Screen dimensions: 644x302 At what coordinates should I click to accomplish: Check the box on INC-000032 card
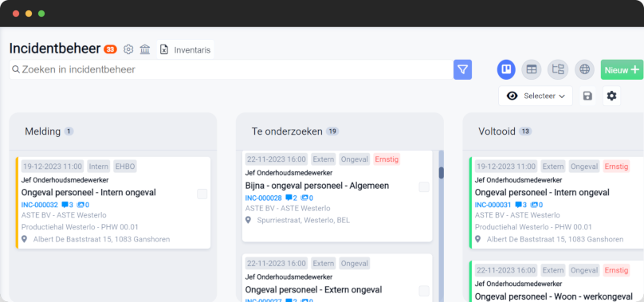[202, 194]
